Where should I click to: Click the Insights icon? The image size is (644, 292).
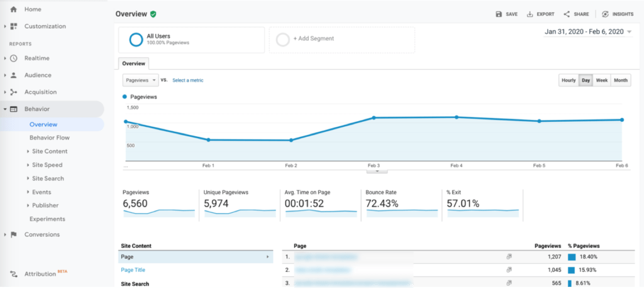(606, 14)
